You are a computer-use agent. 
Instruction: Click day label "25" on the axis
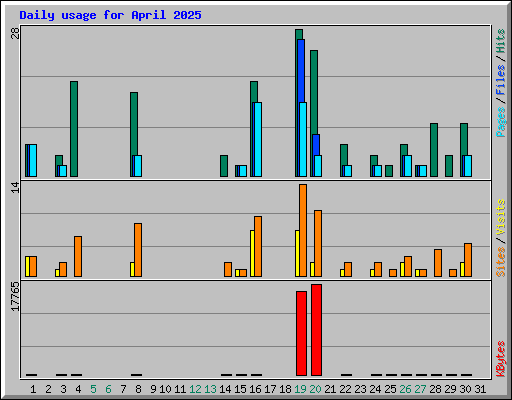pyautogui.click(x=390, y=389)
